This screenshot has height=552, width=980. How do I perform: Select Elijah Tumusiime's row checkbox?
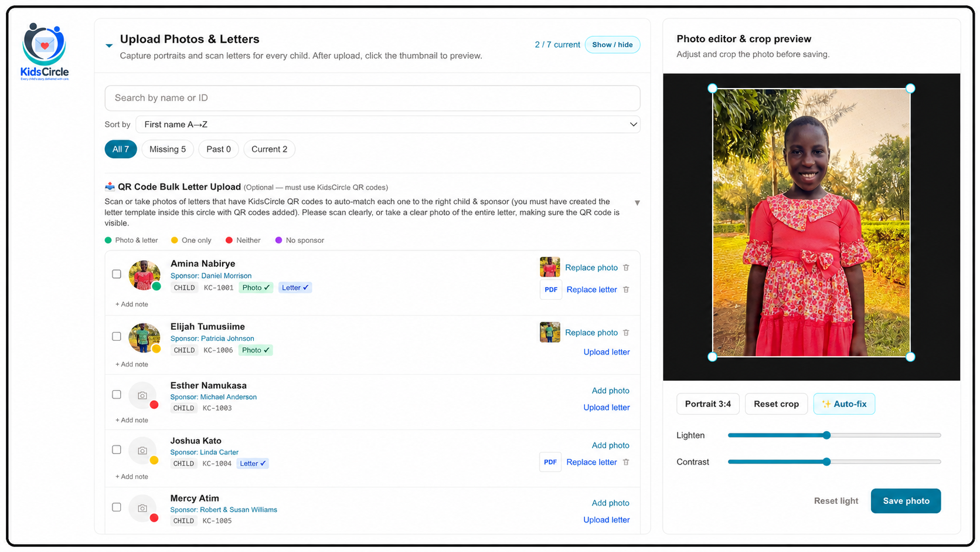(117, 337)
